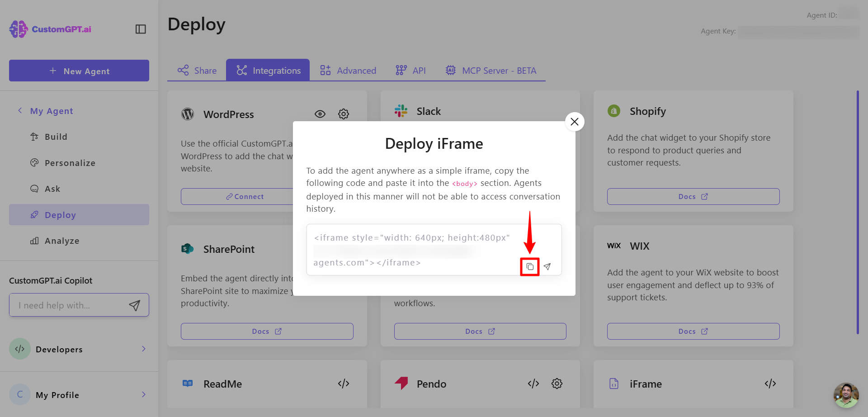Image resolution: width=868 pixels, height=417 pixels.
Task: Copy the iframe code with the copy icon
Action: coord(530,267)
